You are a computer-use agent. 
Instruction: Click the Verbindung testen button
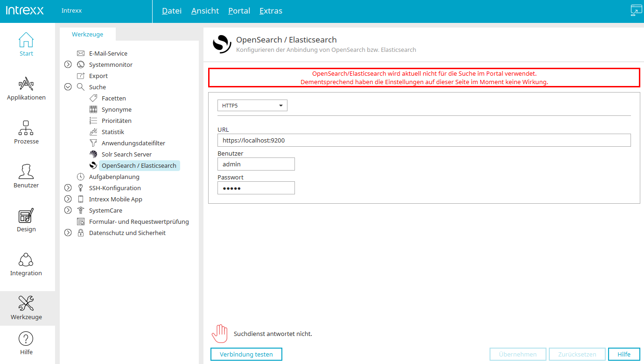click(246, 354)
